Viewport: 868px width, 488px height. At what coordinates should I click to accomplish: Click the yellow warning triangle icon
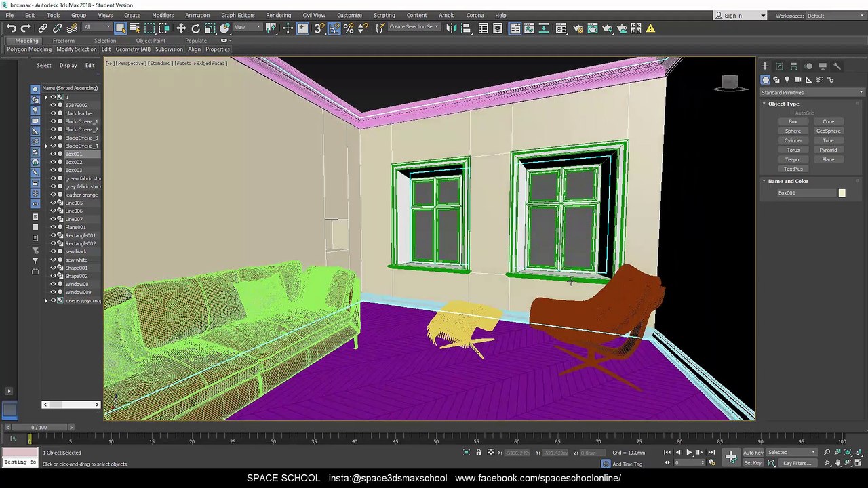pos(650,28)
